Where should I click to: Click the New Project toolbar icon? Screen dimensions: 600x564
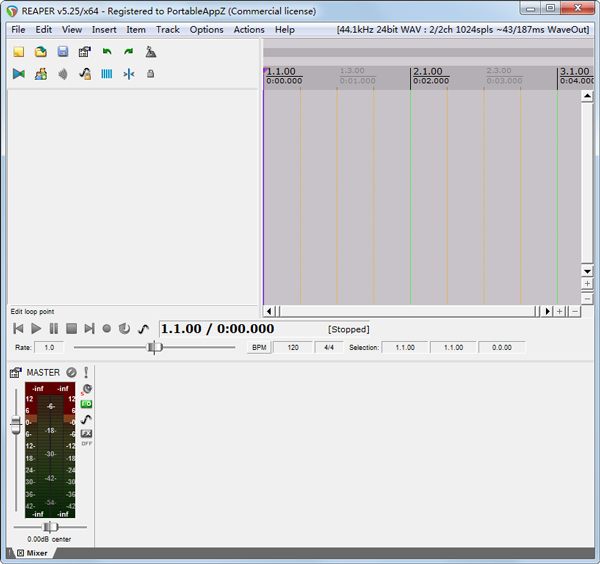pyautogui.click(x=18, y=52)
